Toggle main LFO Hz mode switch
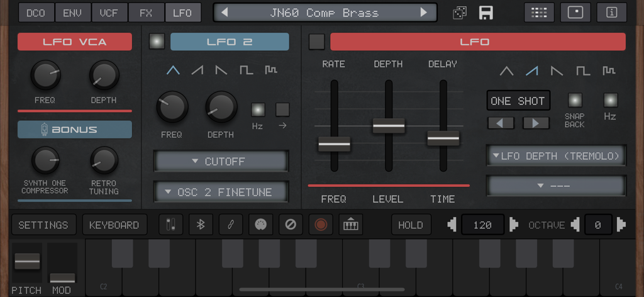This screenshot has width=644, height=297. point(610,100)
